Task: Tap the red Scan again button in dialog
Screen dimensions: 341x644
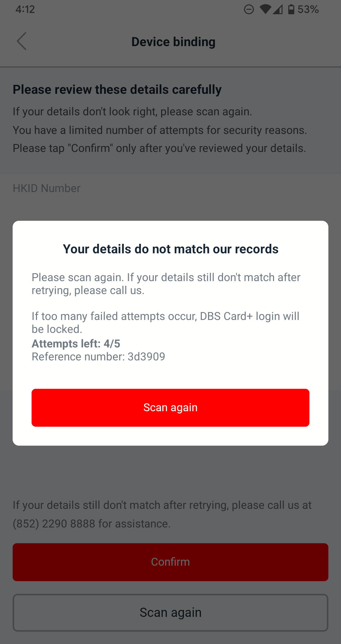Action: click(x=170, y=407)
